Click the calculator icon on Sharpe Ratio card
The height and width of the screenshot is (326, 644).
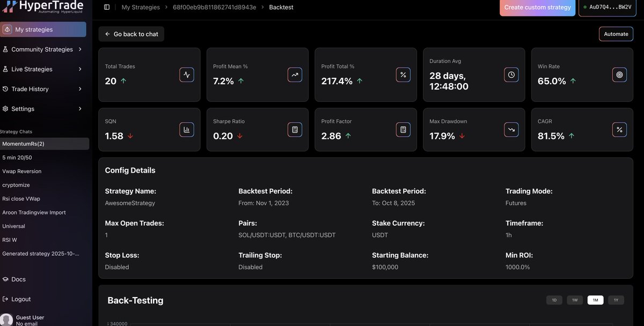[295, 129]
